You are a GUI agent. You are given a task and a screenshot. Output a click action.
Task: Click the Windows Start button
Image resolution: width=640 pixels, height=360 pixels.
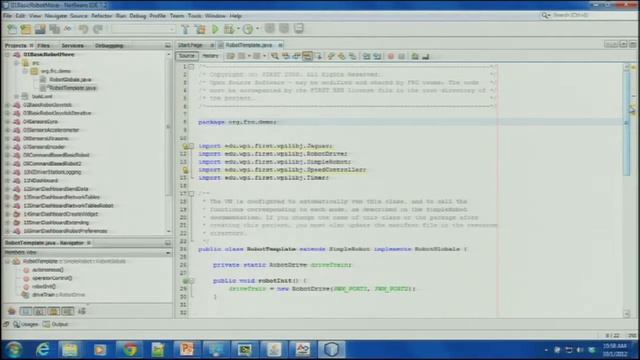[13, 349]
